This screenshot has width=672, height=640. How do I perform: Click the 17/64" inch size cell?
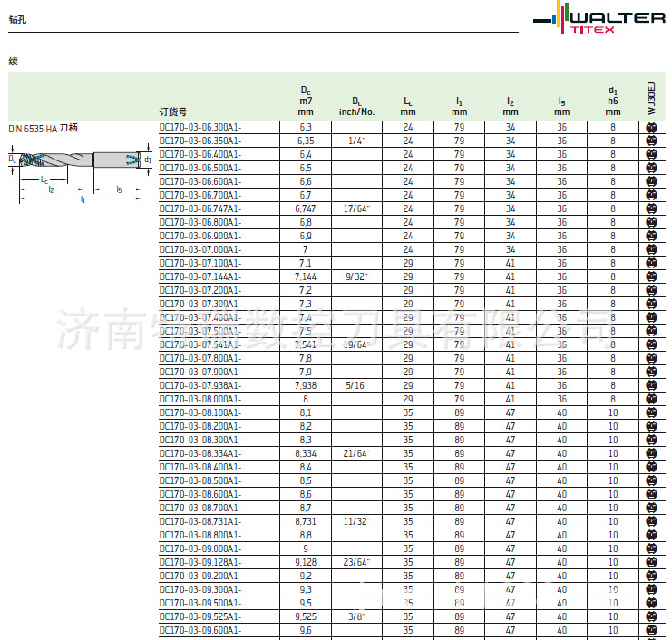point(356,208)
